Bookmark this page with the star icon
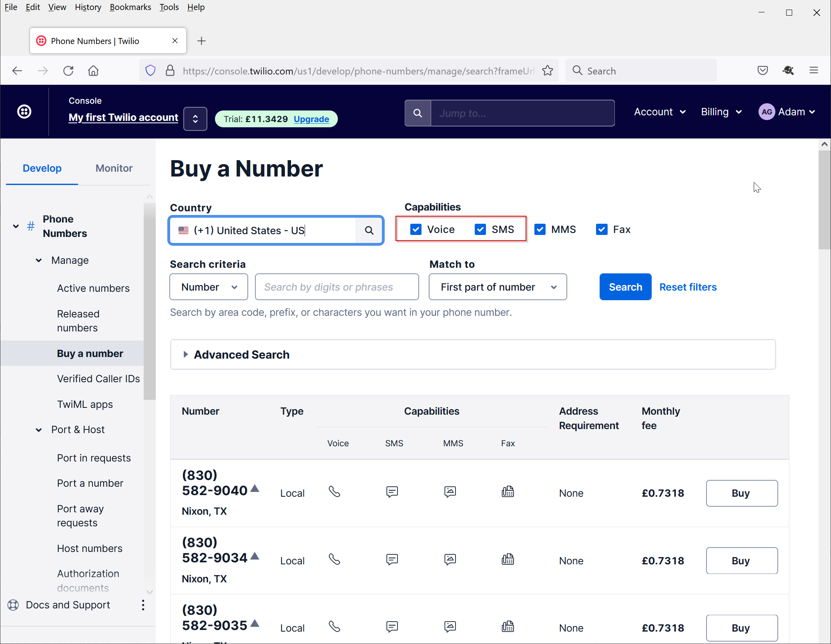This screenshot has width=831, height=644. [547, 71]
